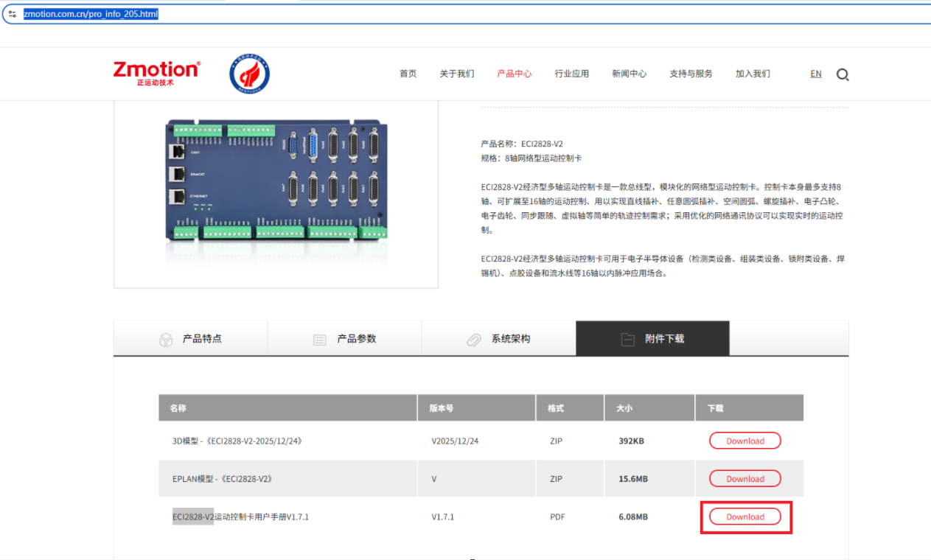The image size is (931, 560).
Task: Switch language via EN link
Action: click(816, 74)
